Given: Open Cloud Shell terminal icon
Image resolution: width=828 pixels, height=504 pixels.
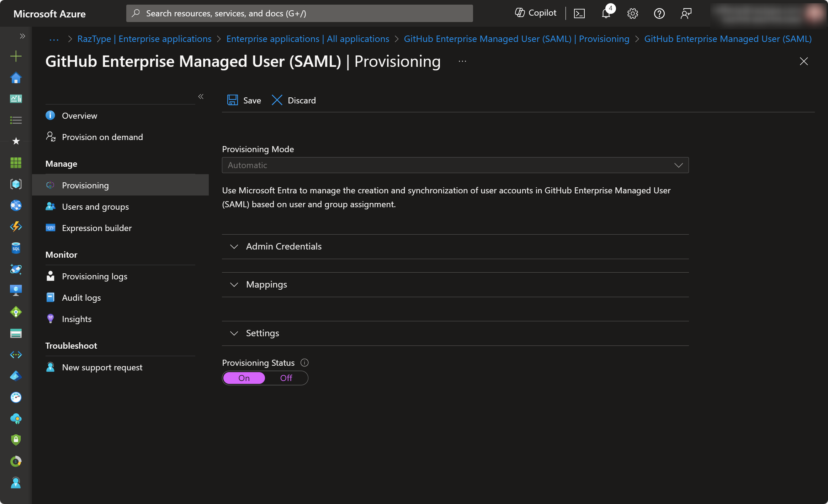Looking at the screenshot, I should tap(579, 14).
